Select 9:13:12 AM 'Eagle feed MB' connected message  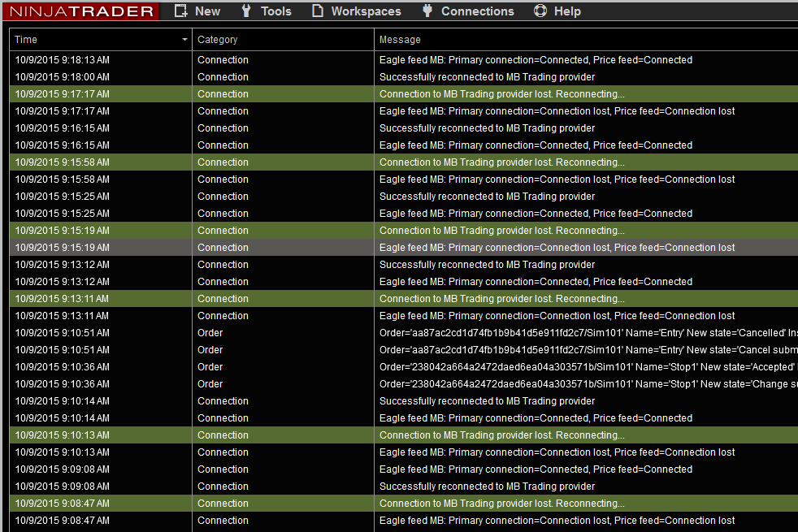pyautogui.click(x=536, y=281)
